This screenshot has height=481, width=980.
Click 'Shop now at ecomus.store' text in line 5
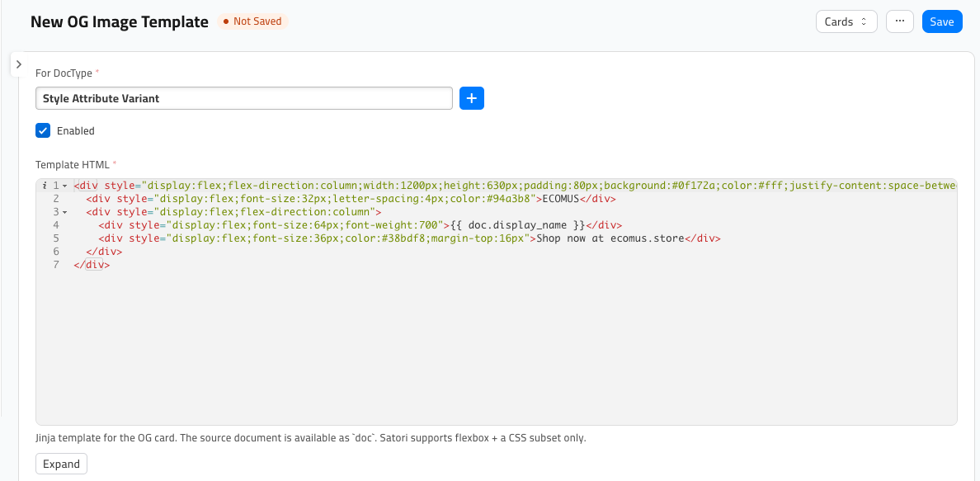point(610,238)
